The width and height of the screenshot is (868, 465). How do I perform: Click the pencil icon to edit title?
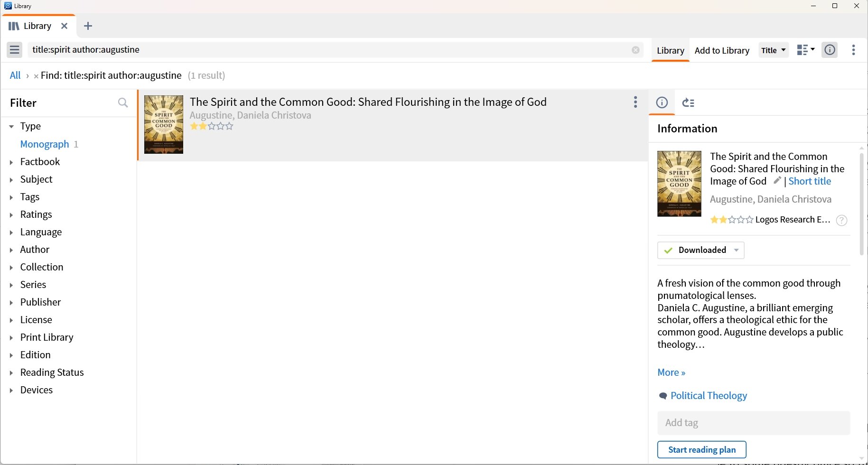coord(777,180)
